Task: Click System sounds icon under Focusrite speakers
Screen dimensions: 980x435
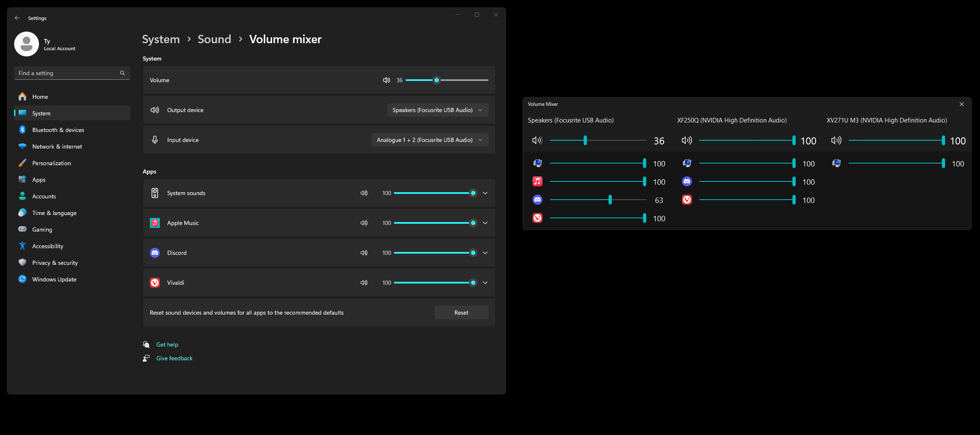Action: [x=538, y=163]
